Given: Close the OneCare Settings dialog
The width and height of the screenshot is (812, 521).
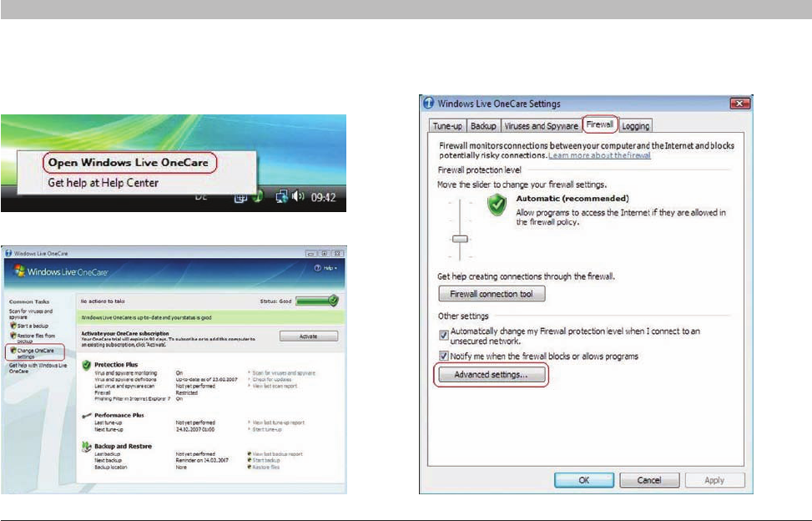Looking at the screenshot, I should tap(739, 104).
